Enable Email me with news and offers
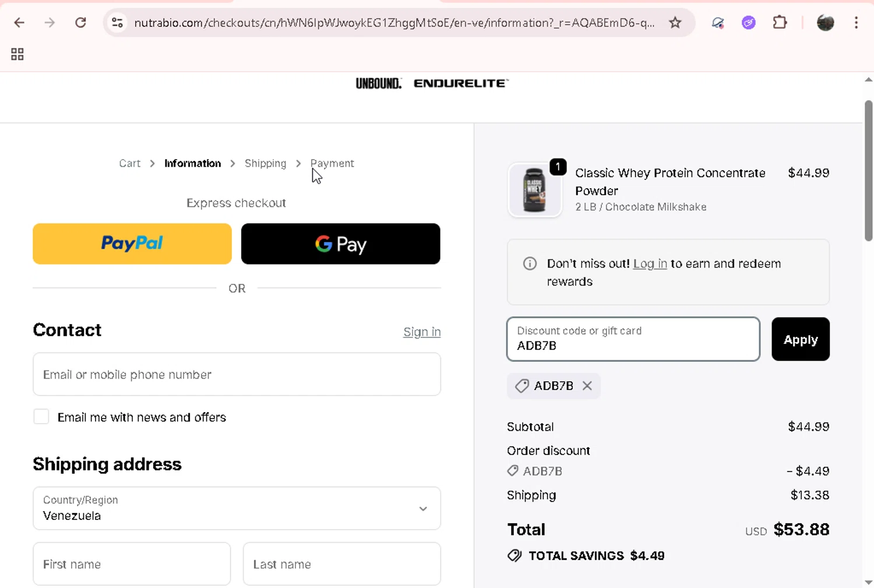Screen dimensions: 874x588 pyautogui.click(x=41, y=417)
